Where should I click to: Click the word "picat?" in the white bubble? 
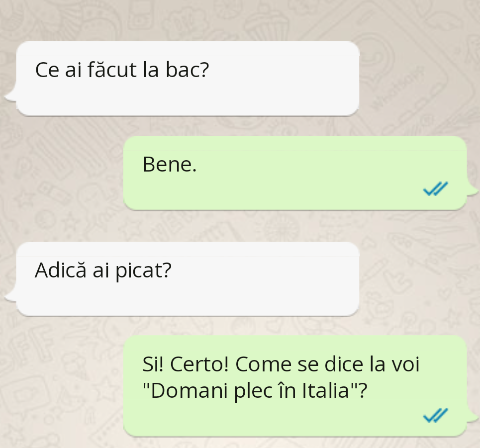point(143,271)
